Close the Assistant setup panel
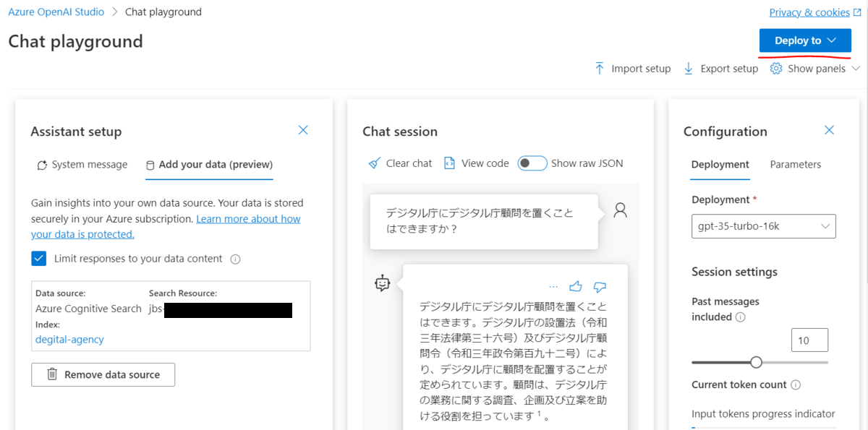 [303, 130]
